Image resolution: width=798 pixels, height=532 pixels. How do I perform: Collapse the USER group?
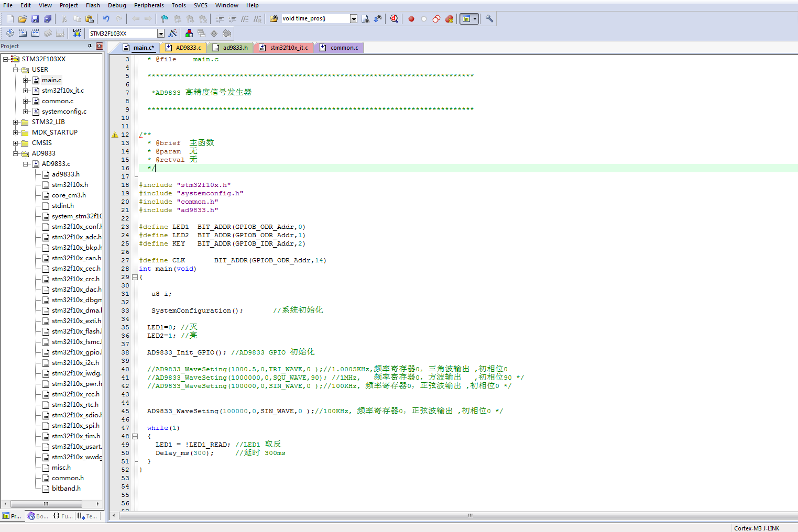15,70
